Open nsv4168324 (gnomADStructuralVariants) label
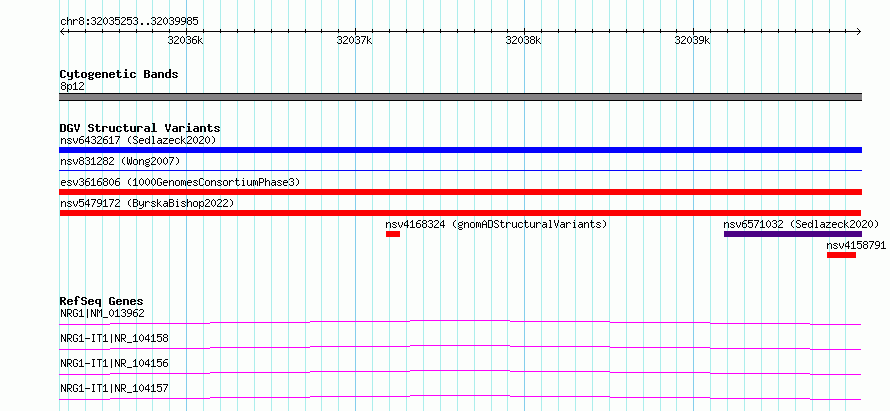The image size is (890, 411). pyautogui.click(x=496, y=224)
